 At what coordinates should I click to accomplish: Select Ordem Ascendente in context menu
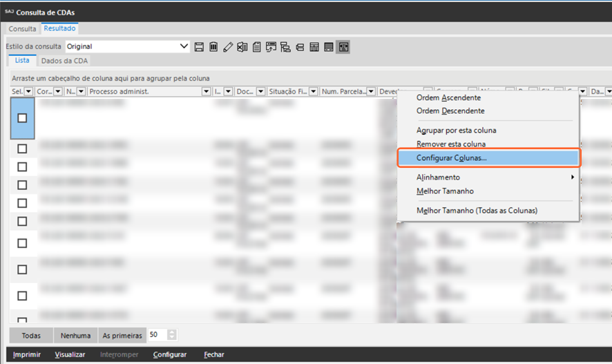[450, 98]
